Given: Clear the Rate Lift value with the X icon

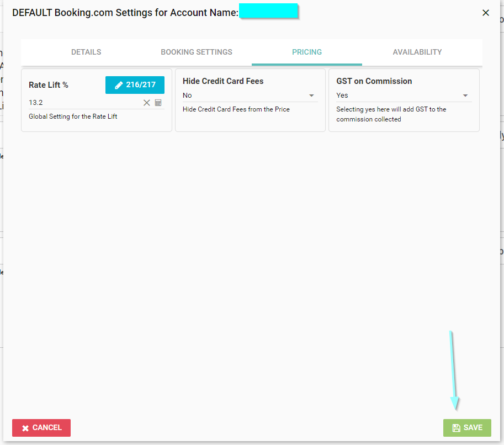Looking at the screenshot, I should (147, 103).
